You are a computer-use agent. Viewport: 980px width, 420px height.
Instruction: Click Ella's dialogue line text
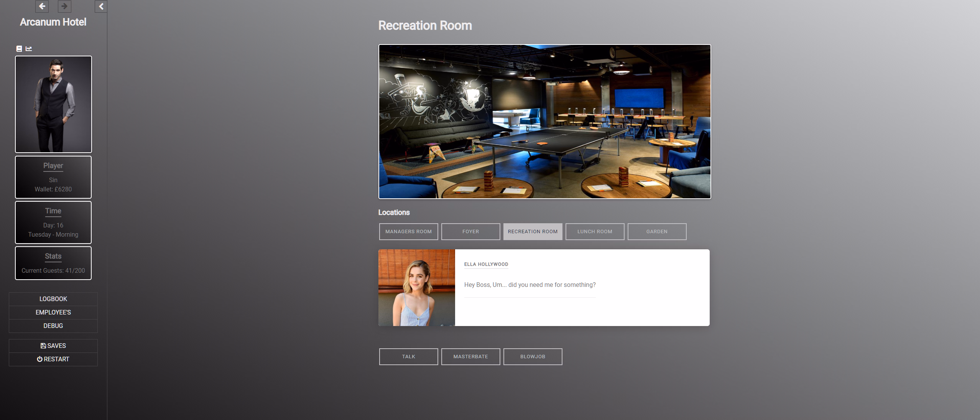(530, 285)
